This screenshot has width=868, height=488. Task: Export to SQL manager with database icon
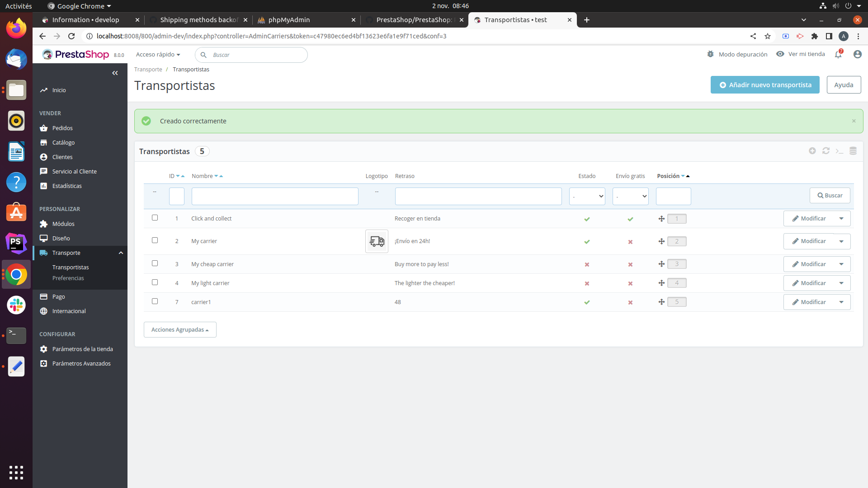pos(854,151)
